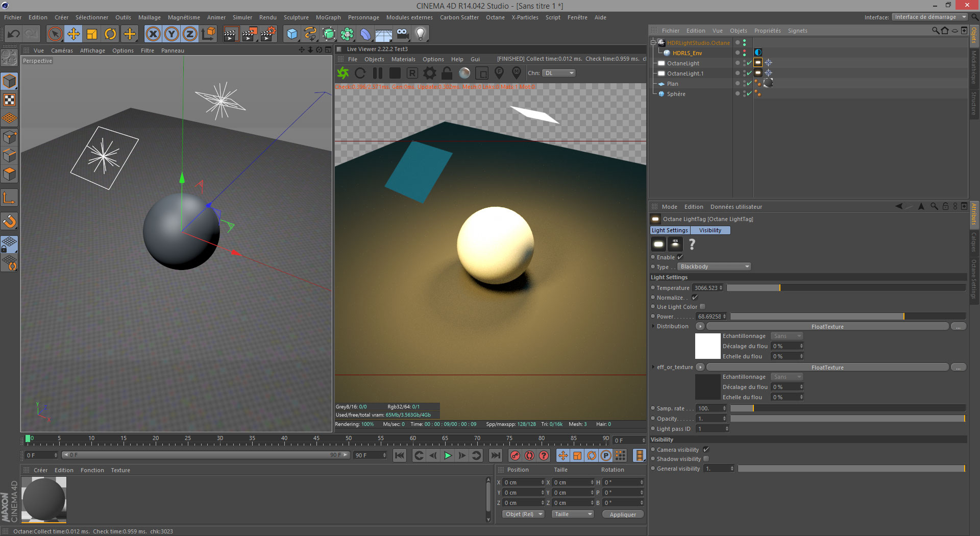
Task: Toggle the green check for Sphère object
Action: [749, 94]
